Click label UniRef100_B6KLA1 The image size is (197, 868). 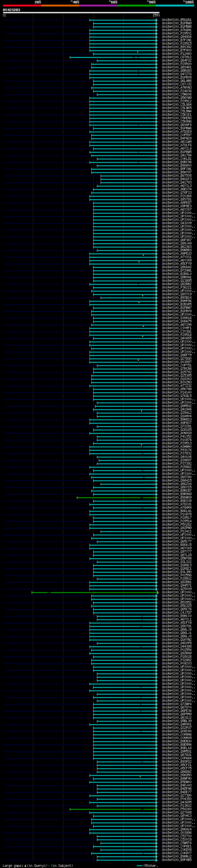point(176,511)
